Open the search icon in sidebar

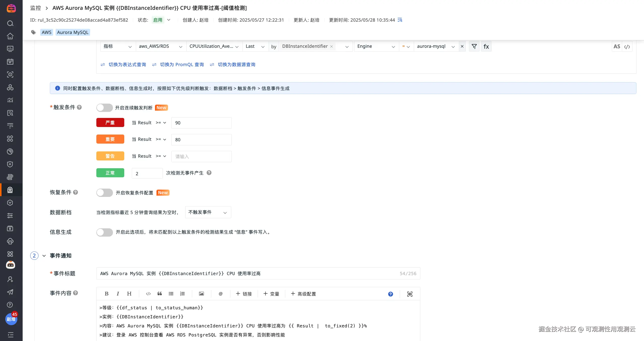click(10, 23)
